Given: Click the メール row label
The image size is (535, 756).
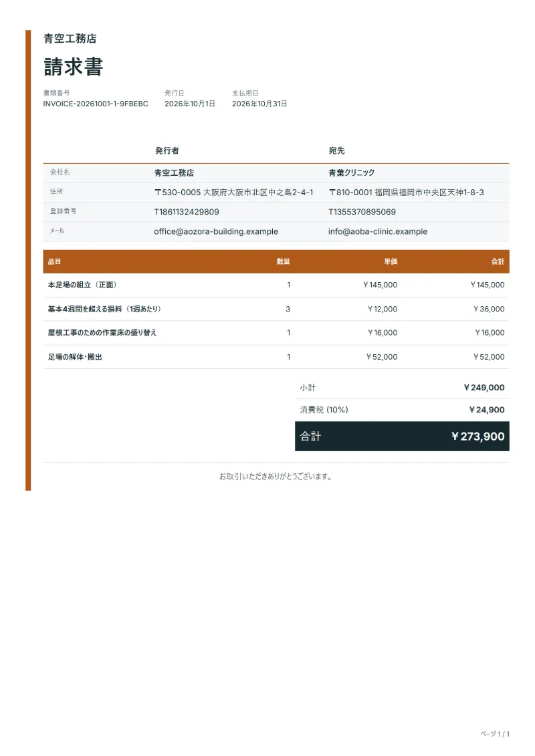Looking at the screenshot, I should pos(57,231).
